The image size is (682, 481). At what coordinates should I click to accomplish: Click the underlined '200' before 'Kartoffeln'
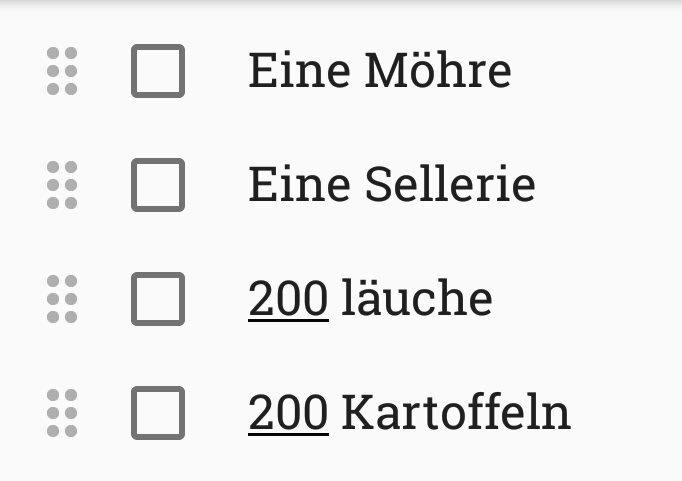point(288,412)
